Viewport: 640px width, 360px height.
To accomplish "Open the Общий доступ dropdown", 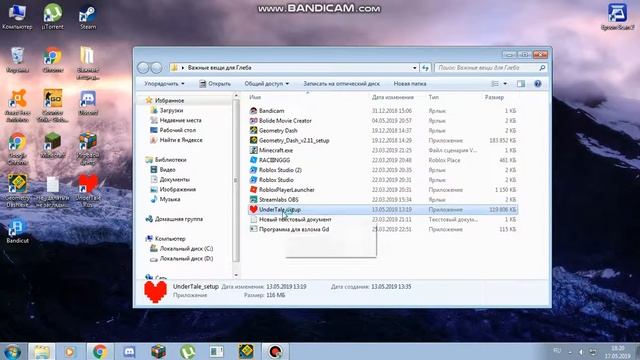I will tap(267, 84).
